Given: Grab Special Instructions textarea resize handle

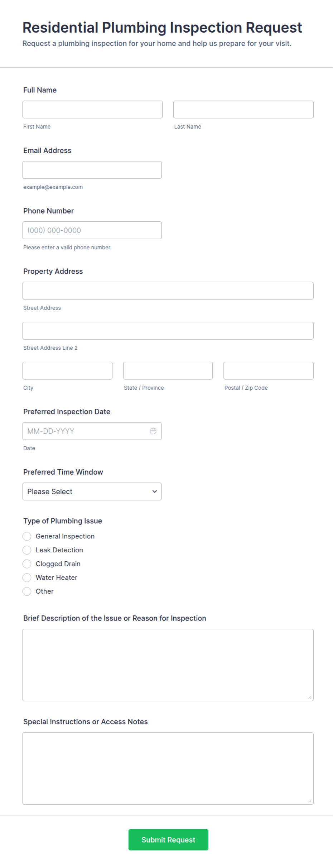Looking at the screenshot, I should [310, 801].
